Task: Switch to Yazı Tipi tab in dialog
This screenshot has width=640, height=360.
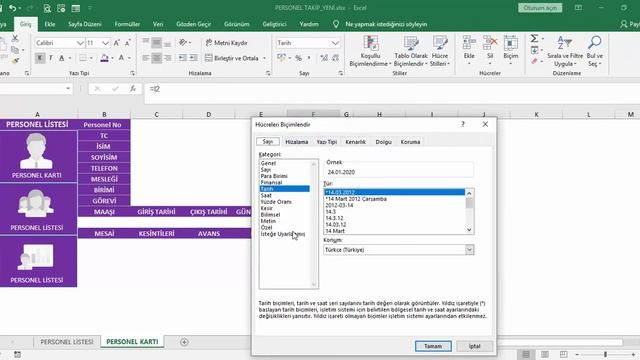Action: point(327,142)
